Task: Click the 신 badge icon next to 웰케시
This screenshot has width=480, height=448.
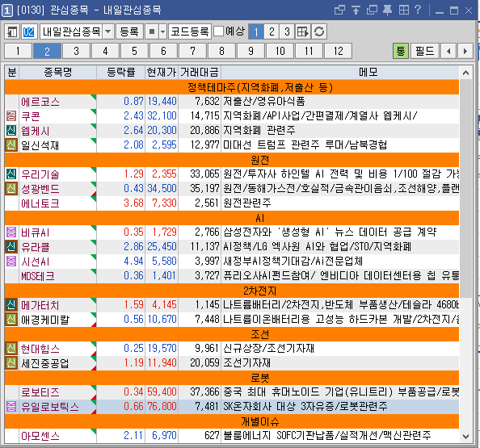Action: [x=11, y=130]
